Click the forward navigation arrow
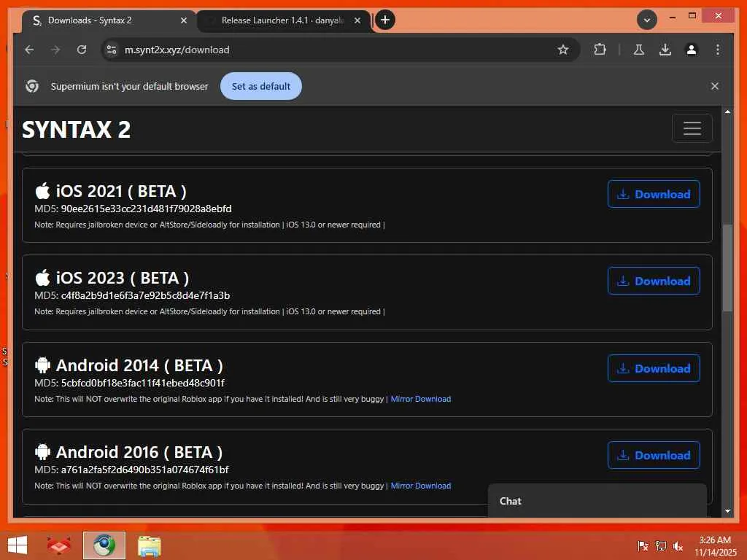Viewport: 747px width, 560px height. pos(55,50)
